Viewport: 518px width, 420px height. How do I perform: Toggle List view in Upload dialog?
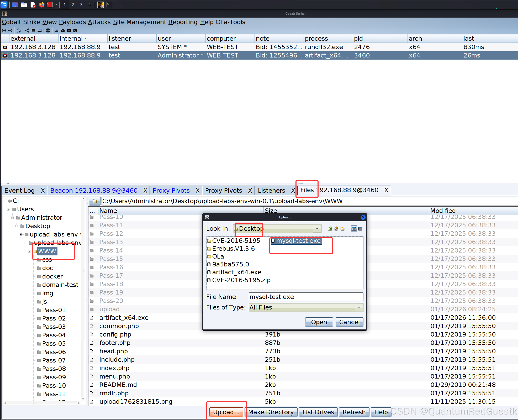click(354, 229)
